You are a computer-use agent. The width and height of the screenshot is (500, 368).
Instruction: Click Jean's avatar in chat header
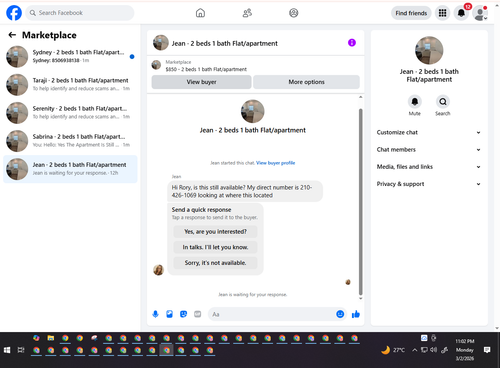(x=161, y=43)
